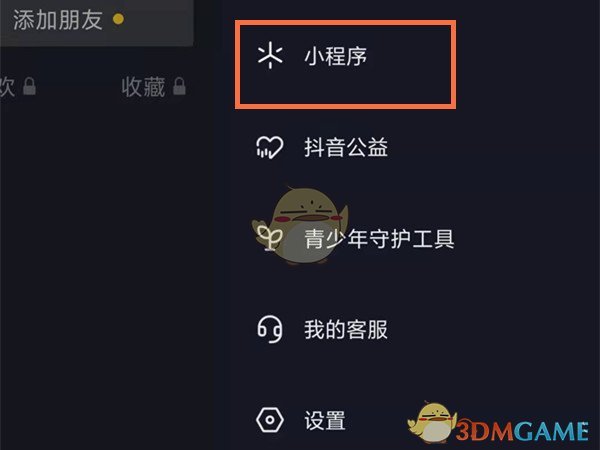Open 我的客服 text entry
600x450 pixels.
tap(346, 329)
